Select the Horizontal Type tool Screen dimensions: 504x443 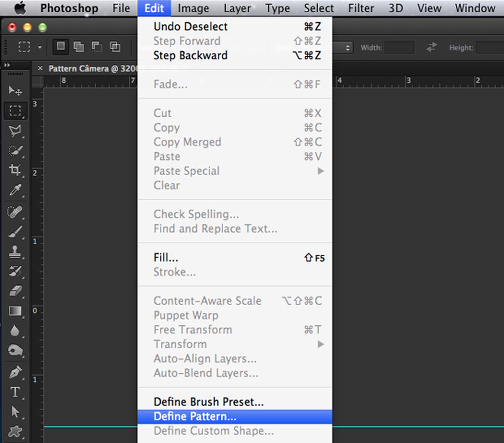coord(15,392)
